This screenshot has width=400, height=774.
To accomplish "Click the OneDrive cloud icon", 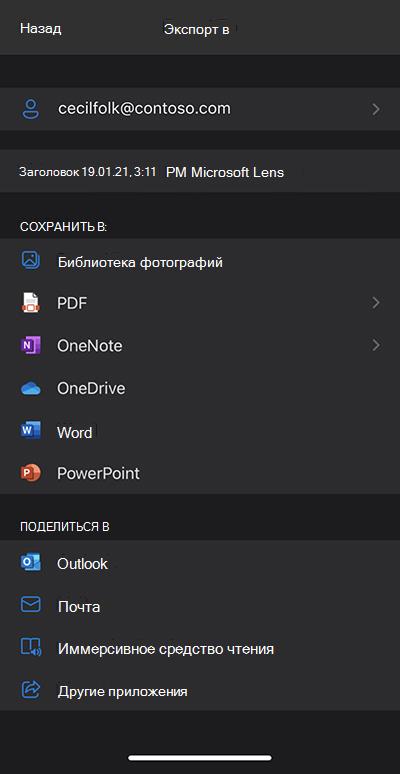I will 31,388.
